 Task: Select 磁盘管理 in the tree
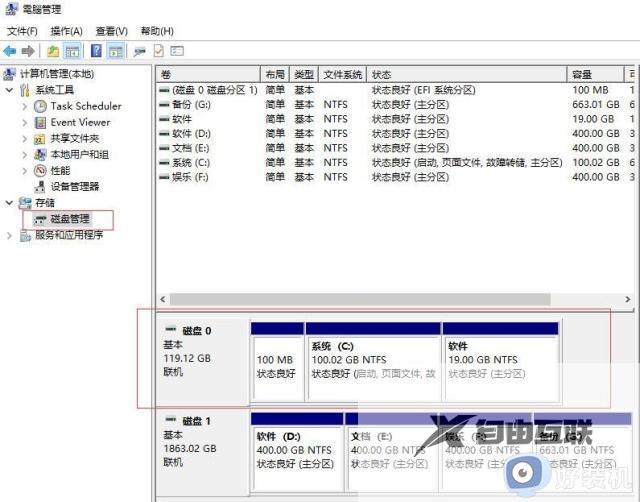[69, 219]
